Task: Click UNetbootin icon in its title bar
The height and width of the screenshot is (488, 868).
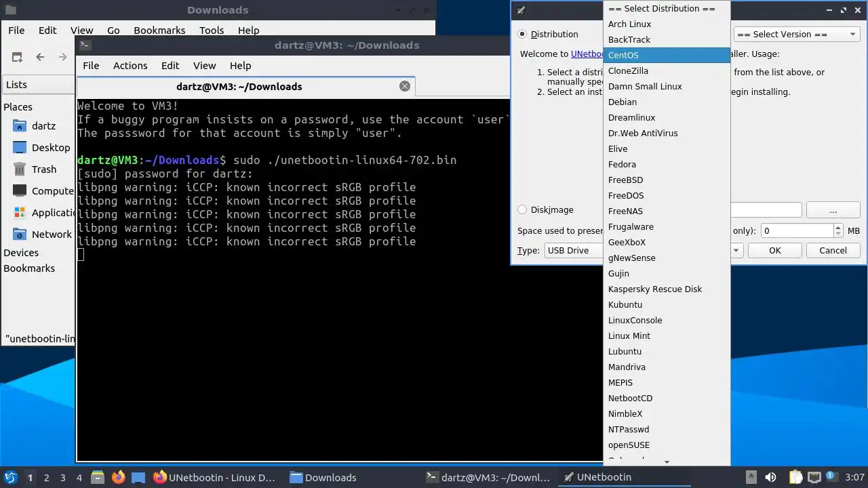Action: 520,10
